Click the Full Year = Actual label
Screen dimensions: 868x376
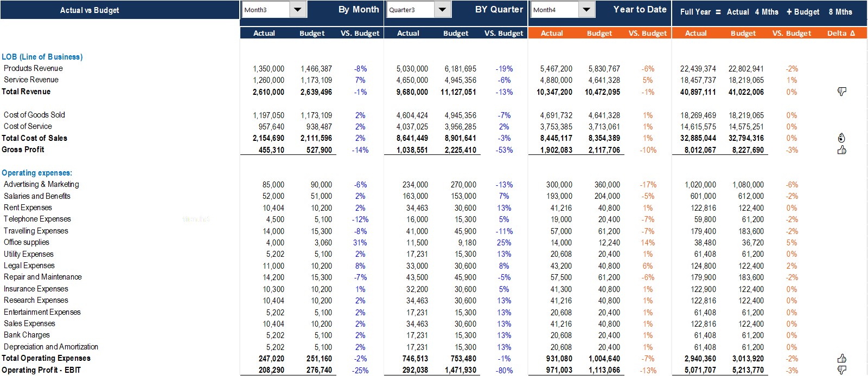click(x=714, y=11)
